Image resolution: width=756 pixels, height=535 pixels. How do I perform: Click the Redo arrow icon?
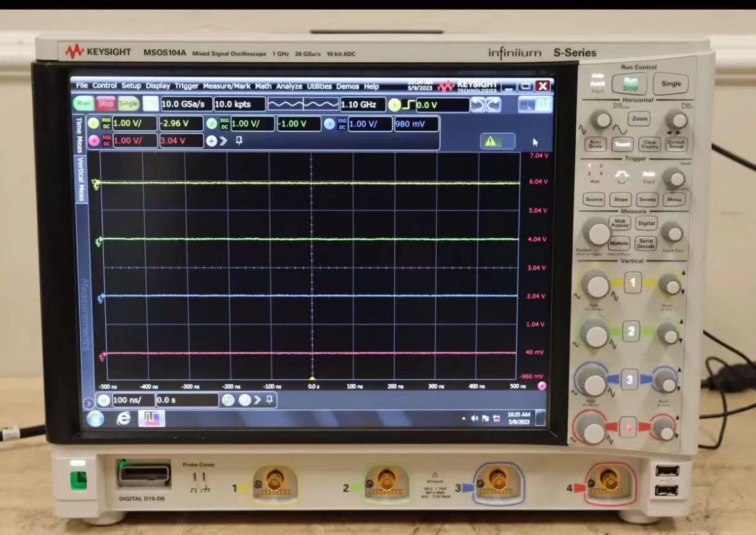tap(494, 105)
